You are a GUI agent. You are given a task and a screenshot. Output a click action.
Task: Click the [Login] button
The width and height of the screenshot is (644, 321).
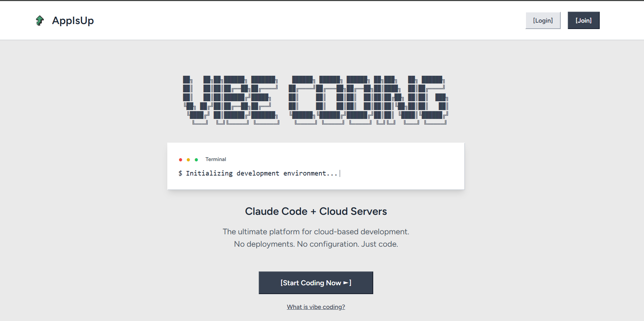click(x=543, y=21)
